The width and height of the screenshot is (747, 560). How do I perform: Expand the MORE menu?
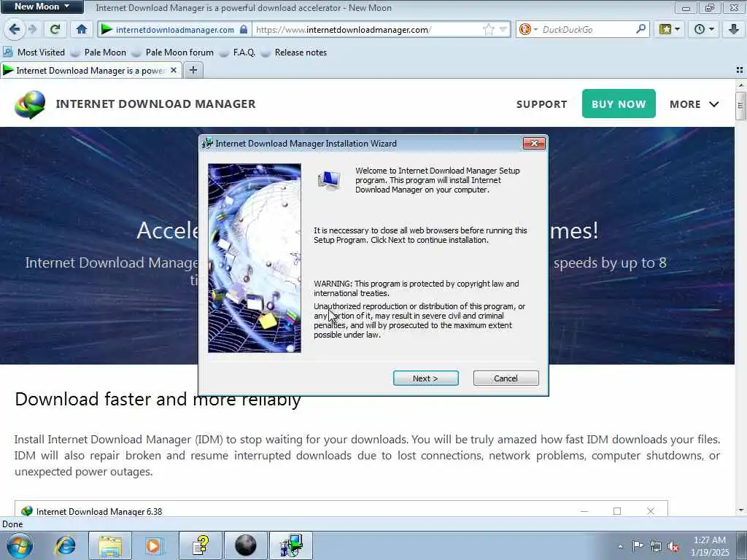tap(694, 104)
